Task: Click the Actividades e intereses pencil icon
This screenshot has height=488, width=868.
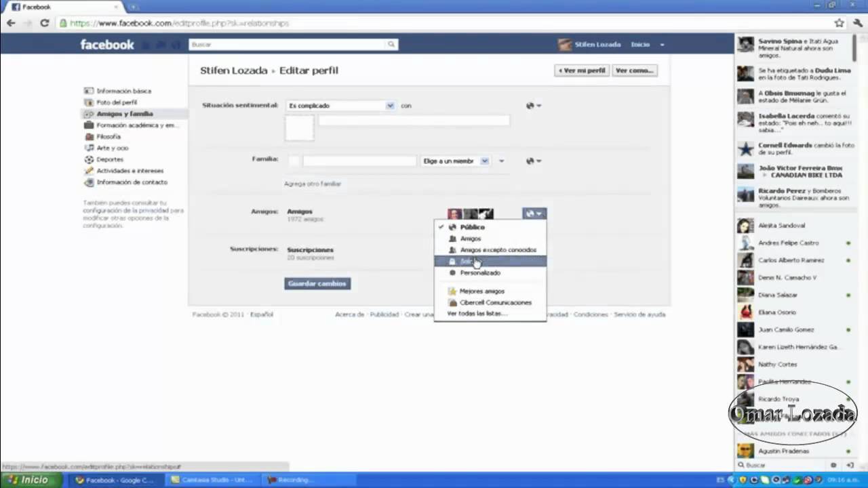Action: (x=89, y=171)
